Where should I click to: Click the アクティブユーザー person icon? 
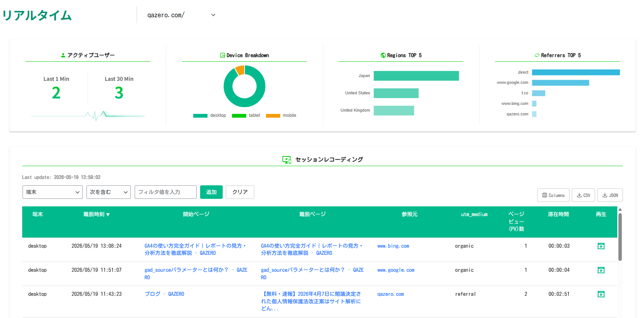pos(63,55)
